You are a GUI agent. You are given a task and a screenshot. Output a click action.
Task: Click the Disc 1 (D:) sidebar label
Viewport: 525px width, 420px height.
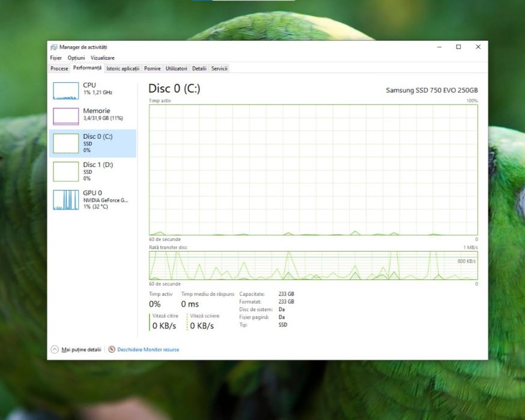point(98,164)
